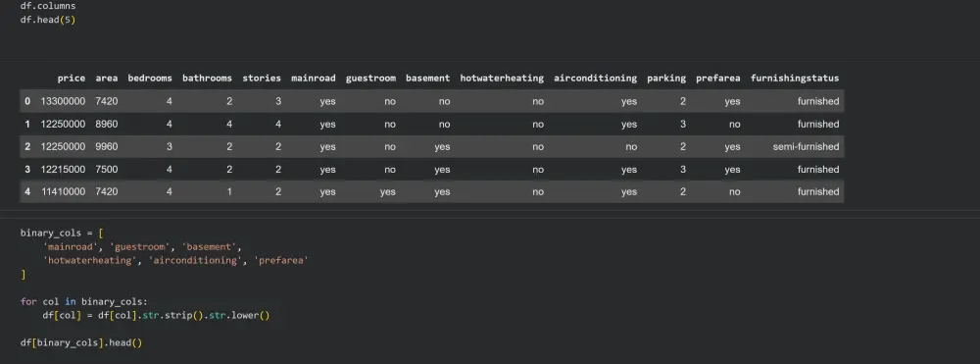Click row index 4 label
Image resolution: width=980 pixels, height=364 pixels.
(x=27, y=192)
